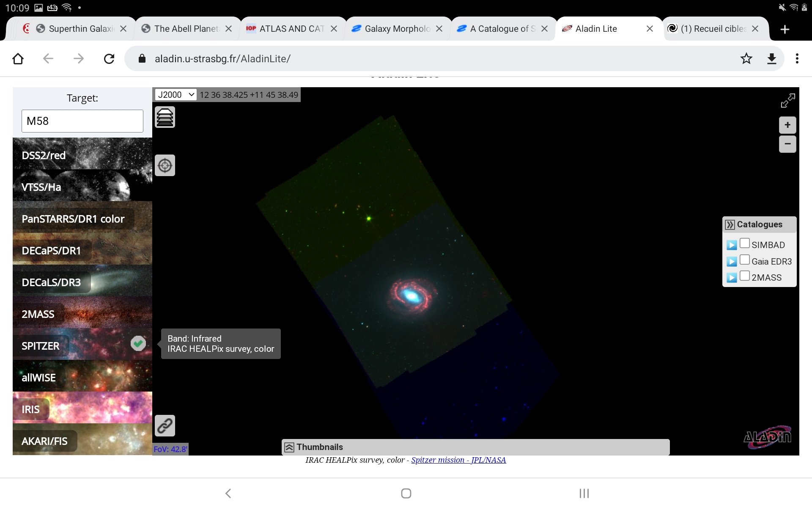Select the SPITZER survey
The width and height of the screenshot is (812, 508).
pos(82,344)
